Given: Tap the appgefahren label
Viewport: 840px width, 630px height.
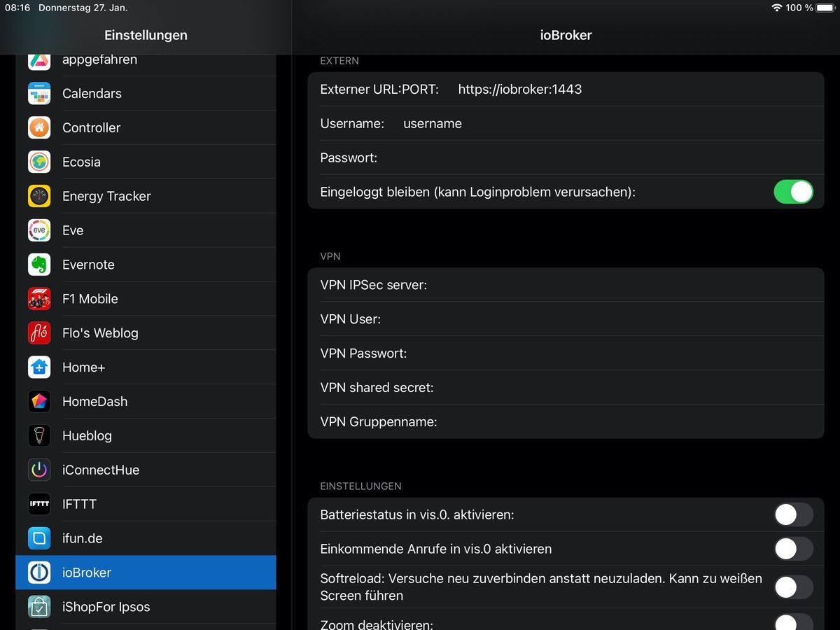Looking at the screenshot, I should pos(99,60).
